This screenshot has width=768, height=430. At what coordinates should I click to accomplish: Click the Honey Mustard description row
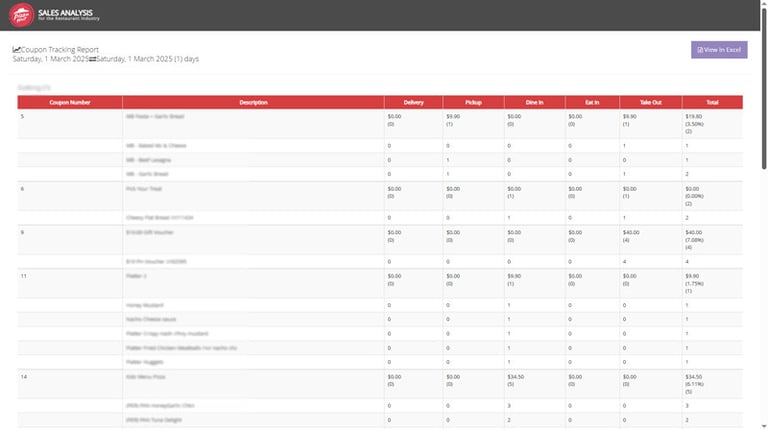[x=253, y=305]
